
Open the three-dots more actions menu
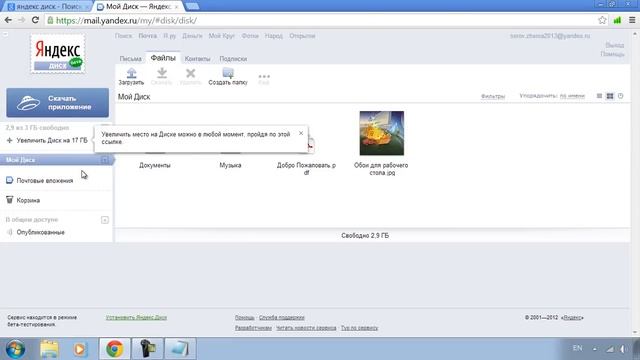click(264, 76)
